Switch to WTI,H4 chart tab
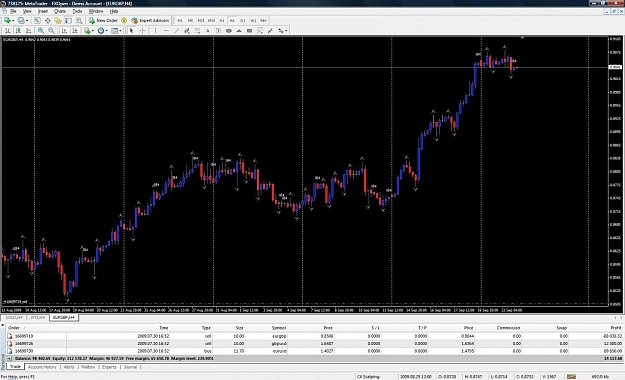The image size is (625, 380). tap(38, 317)
